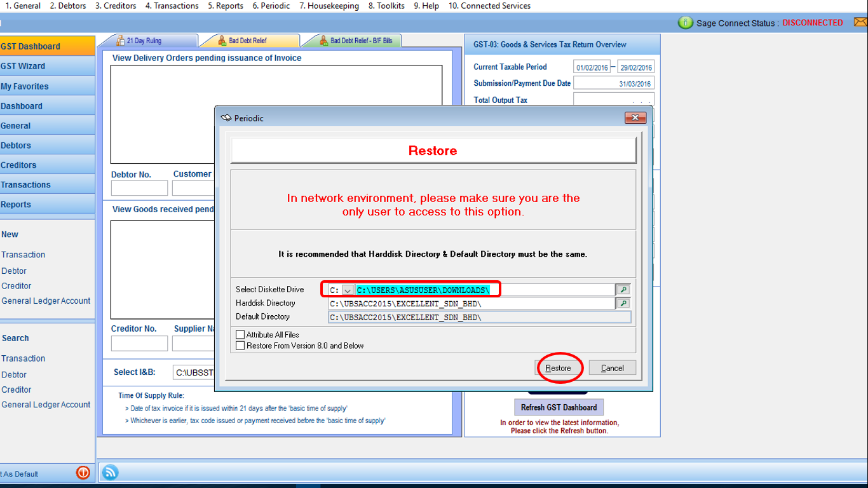The height and width of the screenshot is (488, 868).
Task: Open Reports section in sidebar
Action: pos(47,204)
